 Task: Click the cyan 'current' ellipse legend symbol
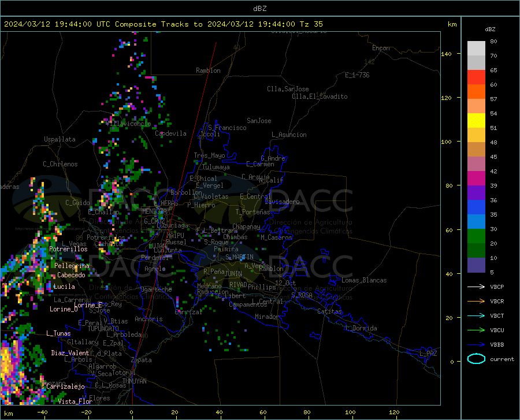click(476, 359)
